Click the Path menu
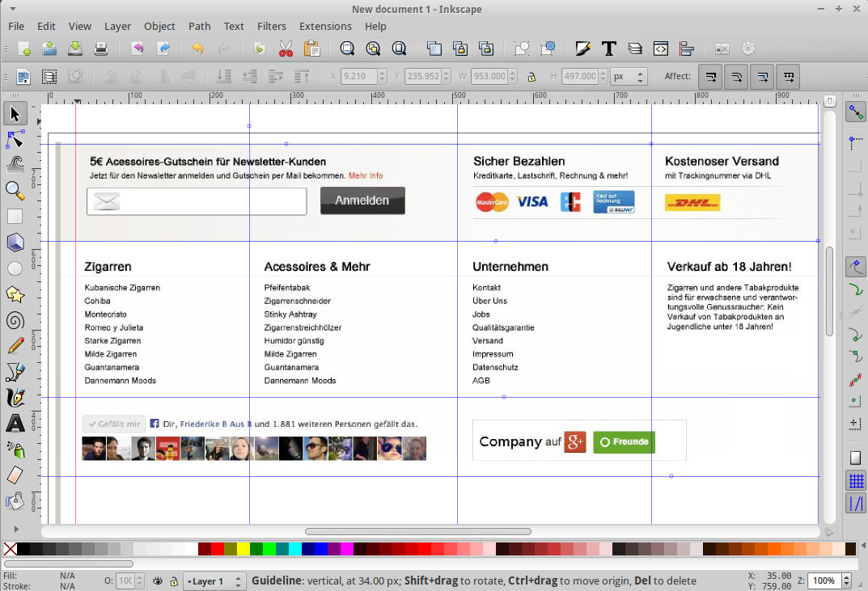 pyautogui.click(x=199, y=26)
